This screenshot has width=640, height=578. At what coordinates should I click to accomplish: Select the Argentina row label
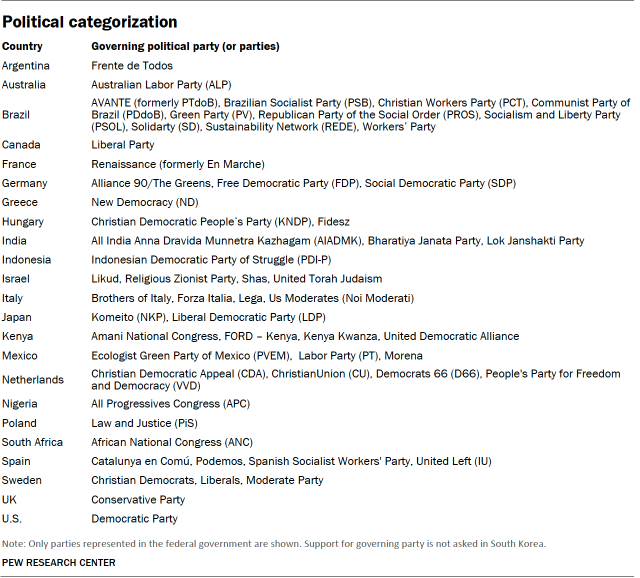pos(26,66)
